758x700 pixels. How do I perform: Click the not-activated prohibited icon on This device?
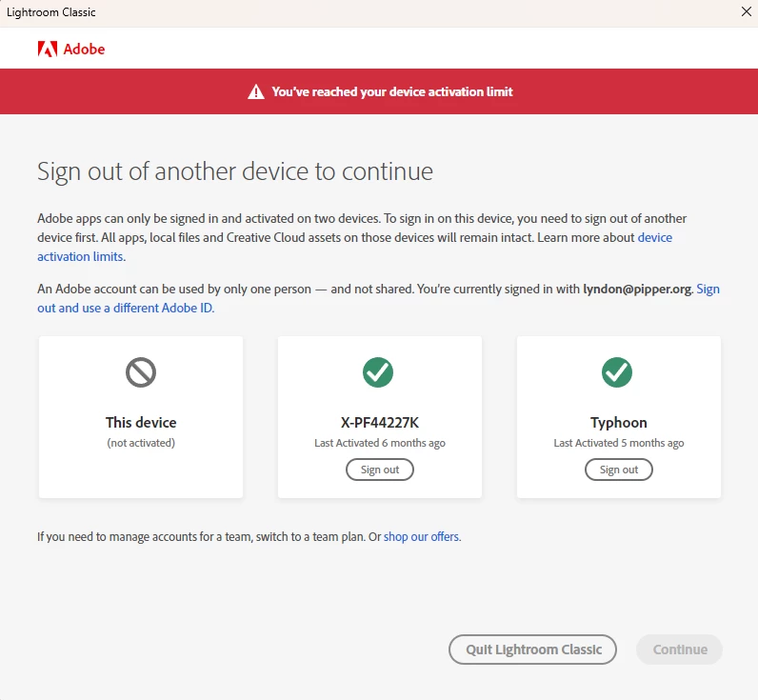(141, 372)
